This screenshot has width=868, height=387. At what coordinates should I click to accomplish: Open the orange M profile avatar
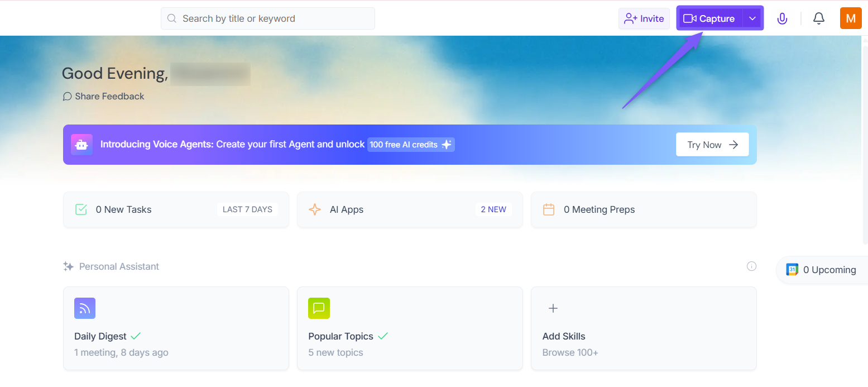tap(851, 18)
